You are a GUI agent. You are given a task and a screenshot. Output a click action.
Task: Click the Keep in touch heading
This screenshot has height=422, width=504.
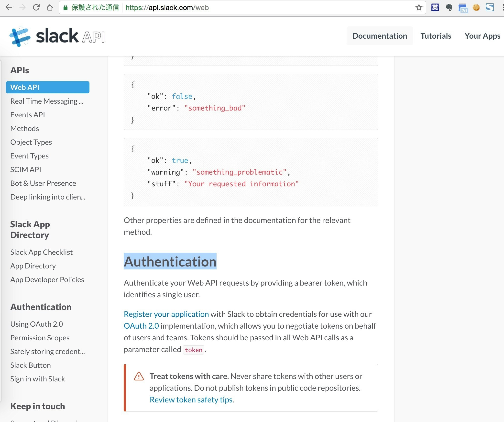click(x=38, y=406)
